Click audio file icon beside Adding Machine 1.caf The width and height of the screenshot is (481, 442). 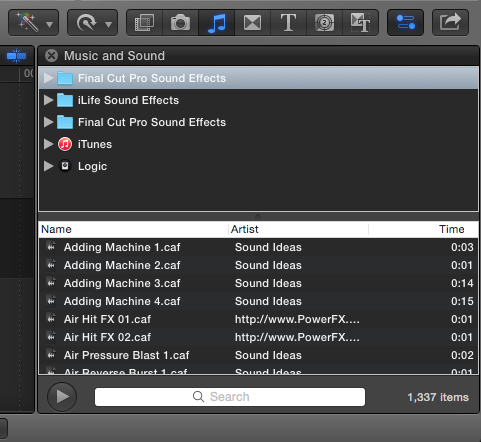pyautogui.click(x=51, y=247)
